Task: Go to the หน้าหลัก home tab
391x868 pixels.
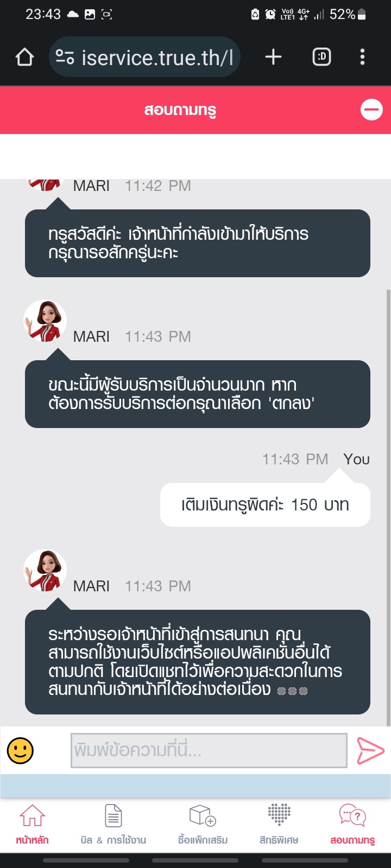Action: pos(32,825)
